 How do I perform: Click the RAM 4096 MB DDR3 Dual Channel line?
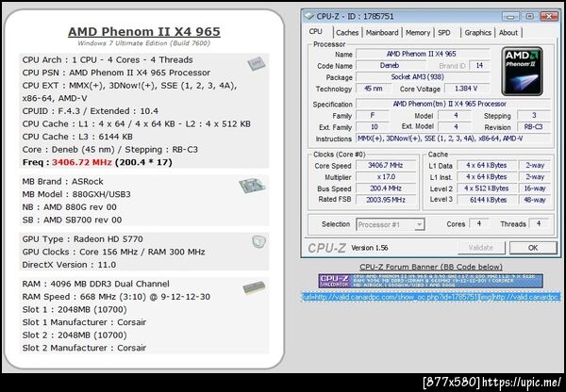95,284
